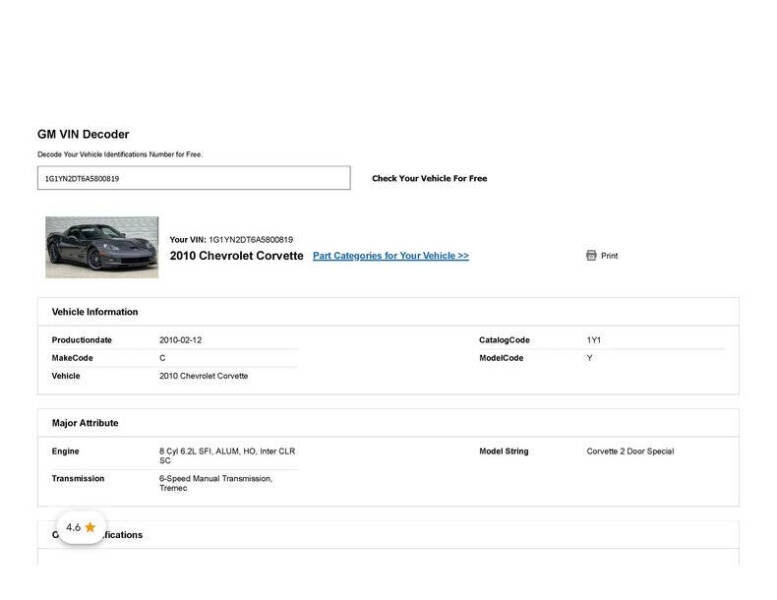Click the 4.6 rating number
The width and height of the screenshot is (777, 600).
point(73,527)
